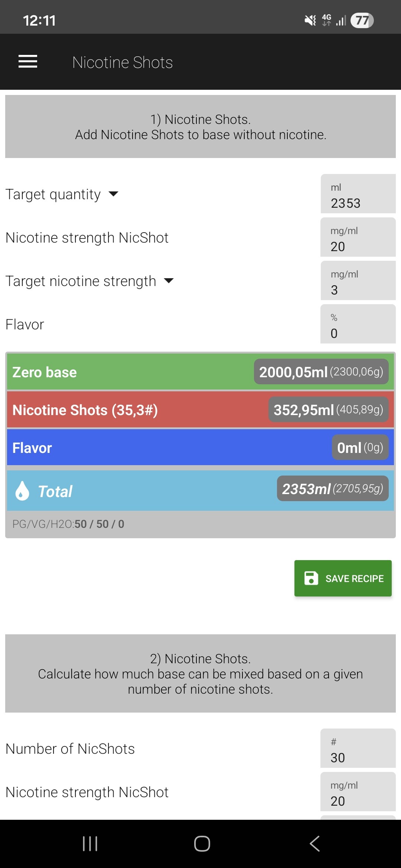Viewport: 401px width, 868px height.
Task: Tap the floppy disk save icon
Action: (x=311, y=578)
